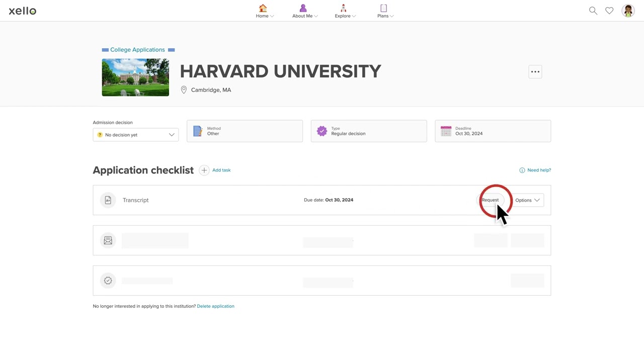This screenshot has width=644, height=362.
Task: Click the purple Type checkmark badge icon
Action: tap(322, 131)
